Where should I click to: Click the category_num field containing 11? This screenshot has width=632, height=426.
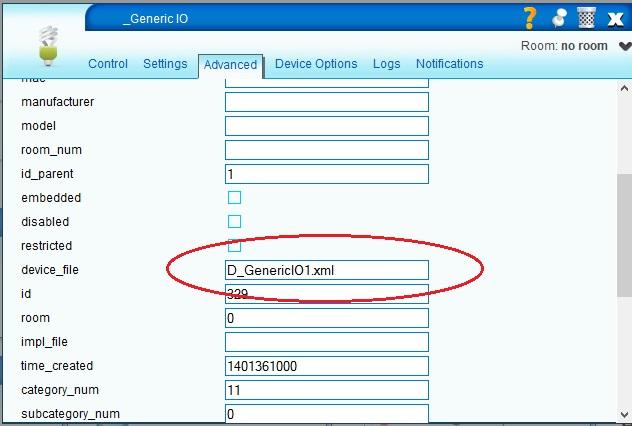point(327,390)
